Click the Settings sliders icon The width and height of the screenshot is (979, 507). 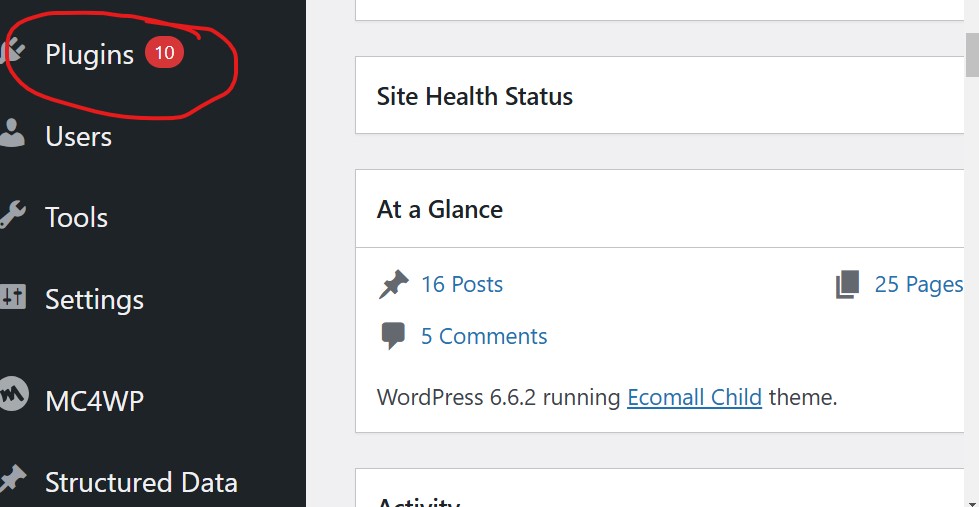12,297
